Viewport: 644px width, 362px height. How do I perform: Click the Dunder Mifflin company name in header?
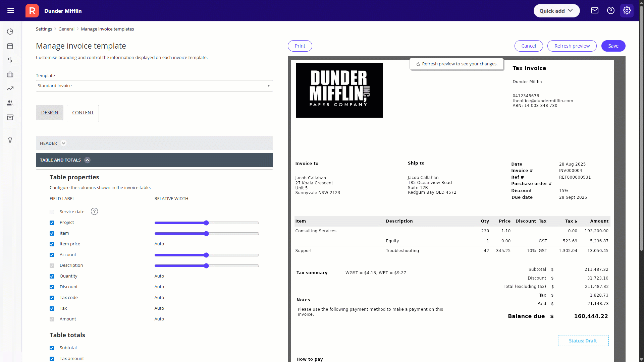coord(63,11)
